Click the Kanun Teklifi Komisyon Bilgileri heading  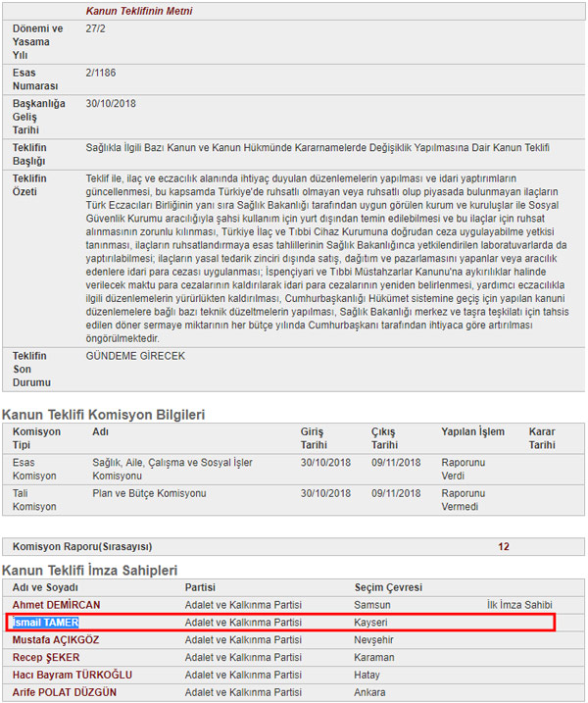pos(103,415)
